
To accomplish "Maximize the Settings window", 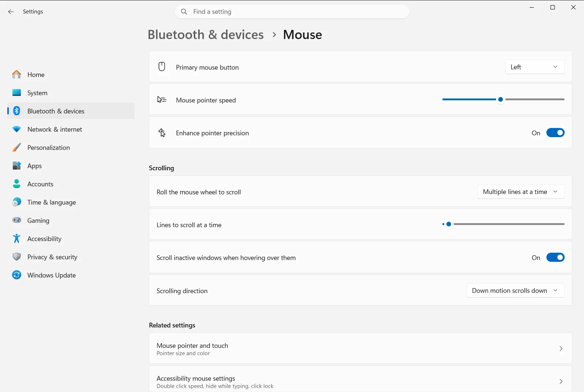I will coord(553,7).
